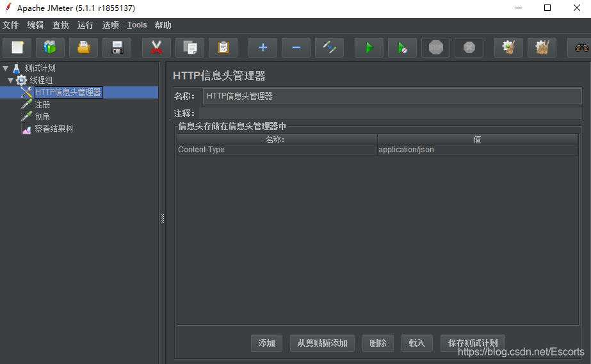This screenshot has height=364, width=591.
Task: Click the Paste clipboard icon
Action: (223, 47)
